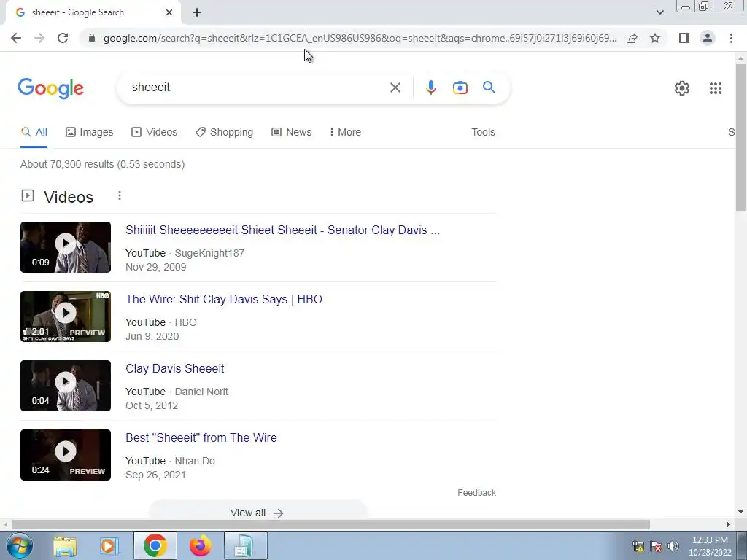Open the Windows Start menu
The width and height of the screenshot is (747, 560).
pos(19,545)
